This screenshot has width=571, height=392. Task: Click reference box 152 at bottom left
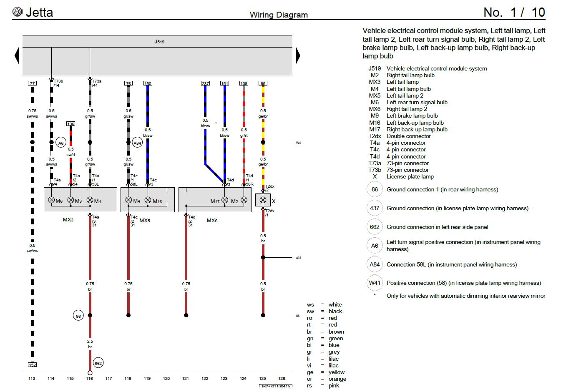[32, 365]
